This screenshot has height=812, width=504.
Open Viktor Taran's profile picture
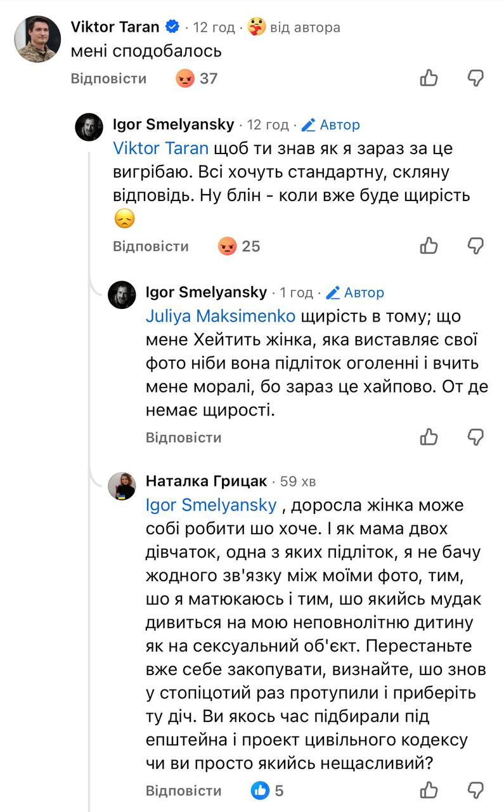coord(37,39)
